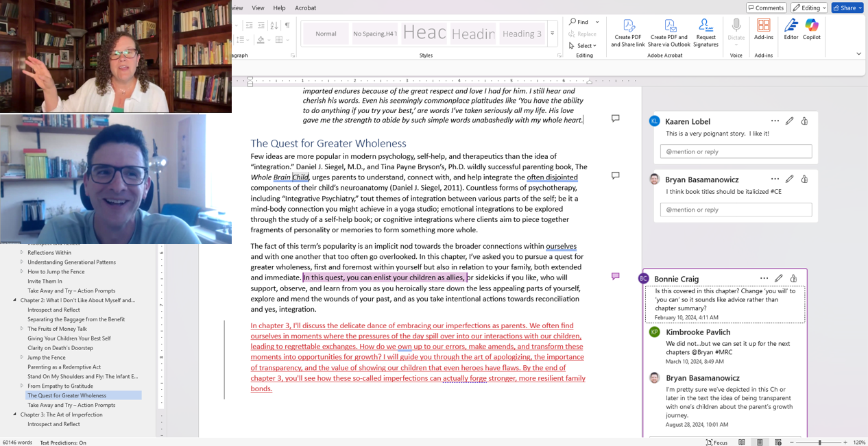Like Kaaren Lobel's comment
This screenshot has width=868, height=446.
[804, 121]
